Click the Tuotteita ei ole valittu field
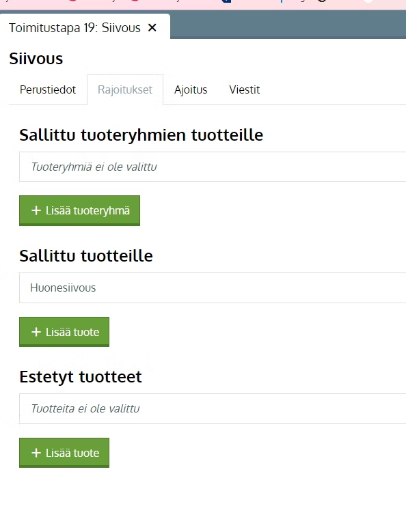 click(213, 408)
